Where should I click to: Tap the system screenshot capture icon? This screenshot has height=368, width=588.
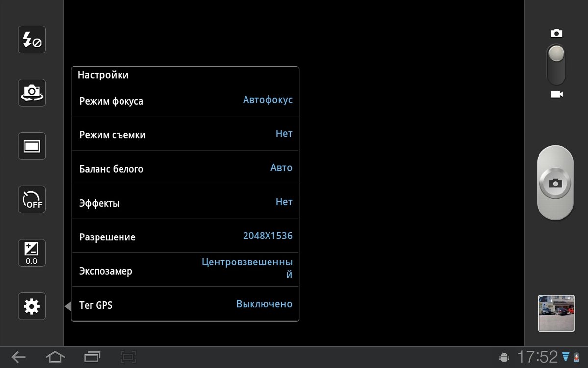click(x=128, y=357)
